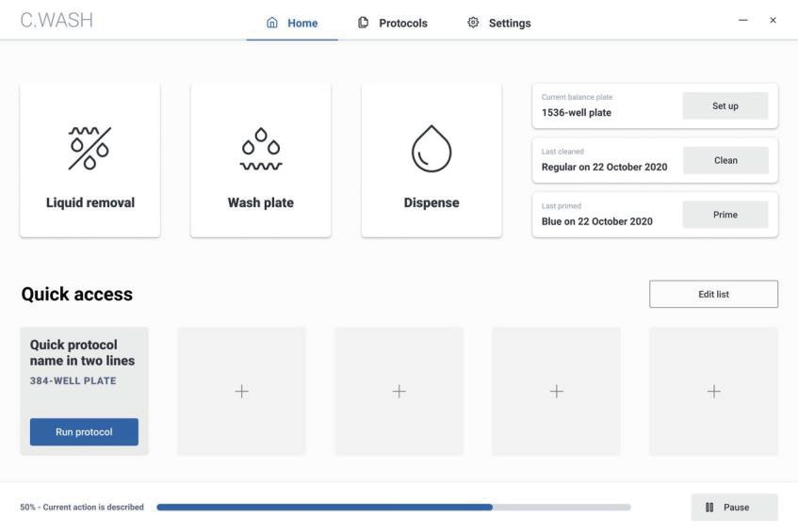This screenshot has width=798, height=532.
Task: Click the Liquid removal droplets icon
Action: [x=90, y=149]
